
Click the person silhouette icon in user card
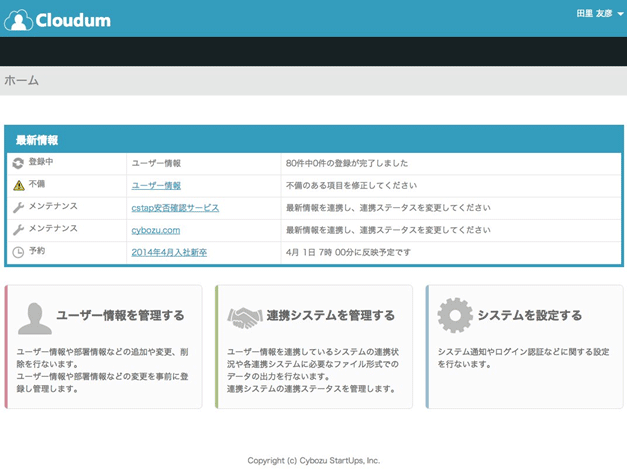[35, 317]
